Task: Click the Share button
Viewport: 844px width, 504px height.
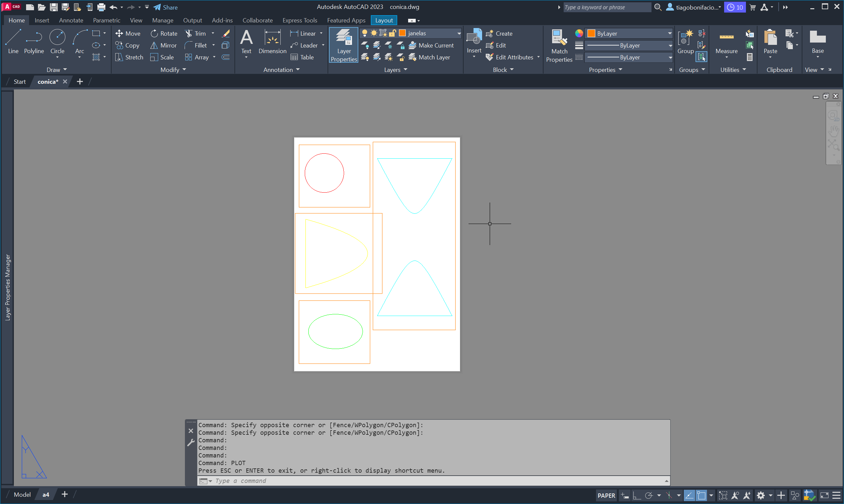Action: [x=165, y=7]
